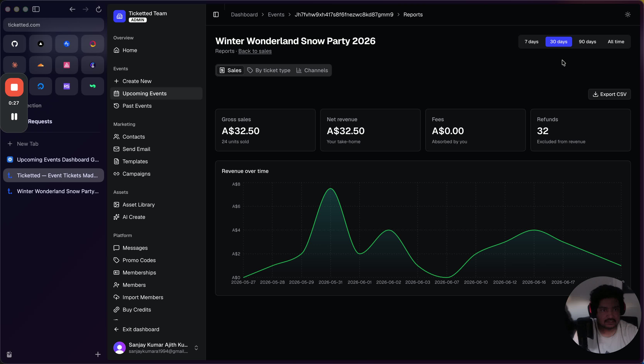Open Promo Codes in the sidebar
This screenshot has width=644, height=364.
[139, 260]
